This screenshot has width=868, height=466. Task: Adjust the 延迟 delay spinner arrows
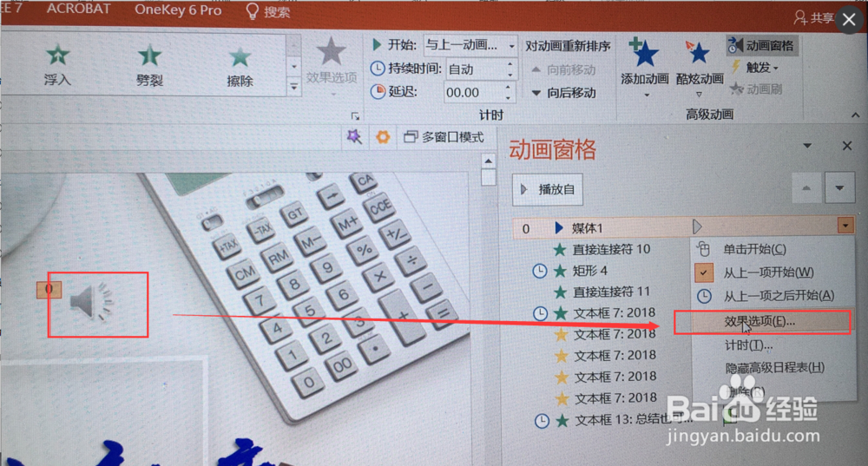click(x=508, y=93)
